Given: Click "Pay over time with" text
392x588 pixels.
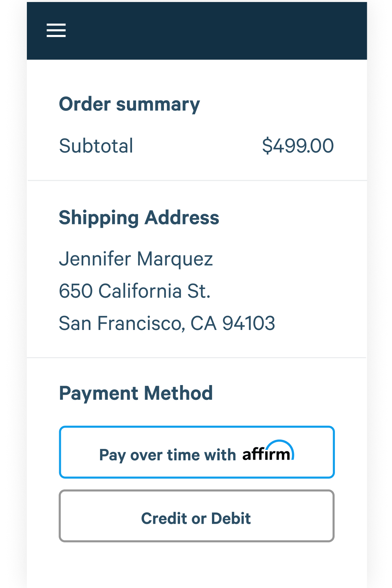Looking at the screenshot, I should [x=168, y=455].
